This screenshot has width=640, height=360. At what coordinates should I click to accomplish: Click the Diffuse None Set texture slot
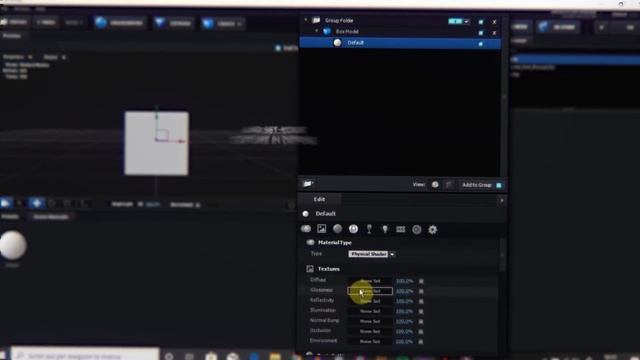[370, 281]
